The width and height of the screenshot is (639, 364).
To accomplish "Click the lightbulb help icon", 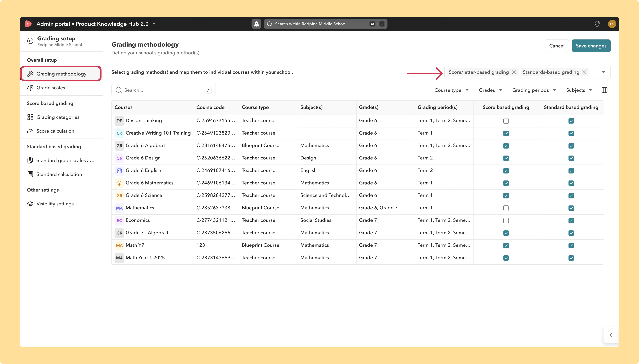I will [x=597, y=24].
